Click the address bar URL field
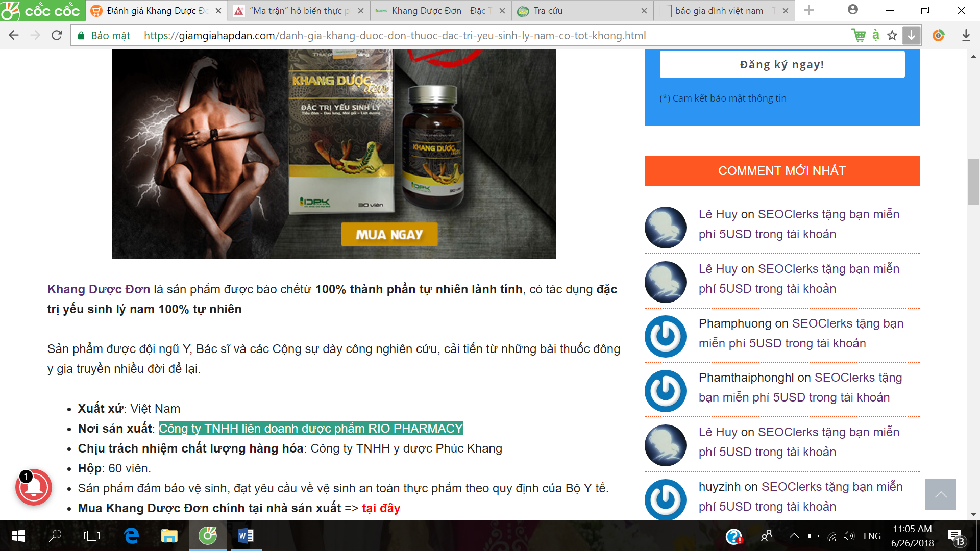This screenshot has width=980, height=551. click(x=459, y=36)
